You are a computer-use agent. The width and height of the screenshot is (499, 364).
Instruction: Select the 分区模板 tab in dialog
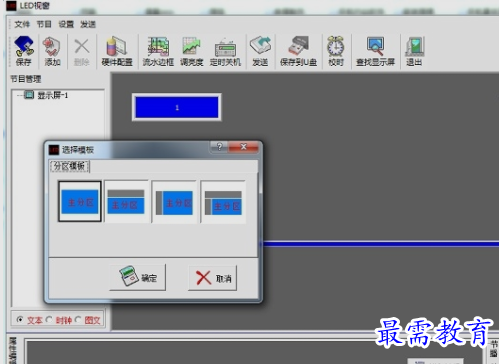point(70,166)
